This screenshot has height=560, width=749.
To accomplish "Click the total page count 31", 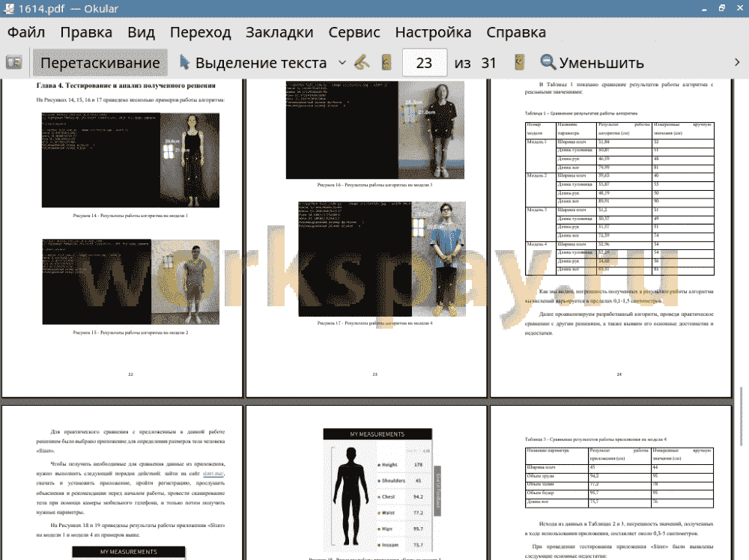I will point(488,63).
